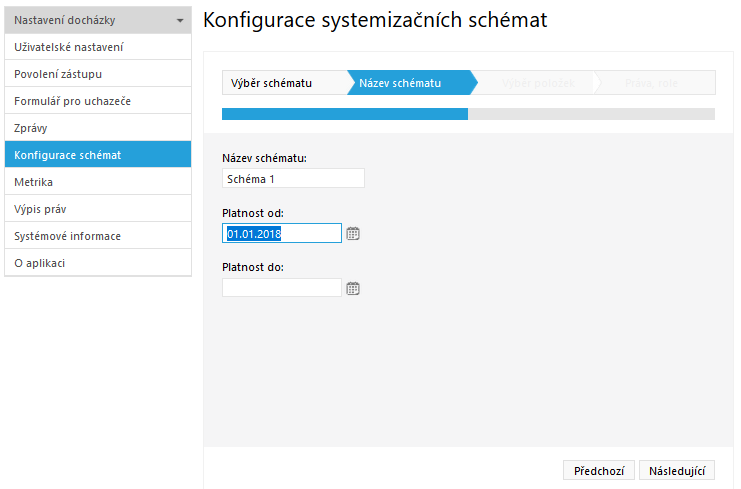
Task: Select Název schématu wizard step
Action: pos(411,83)
